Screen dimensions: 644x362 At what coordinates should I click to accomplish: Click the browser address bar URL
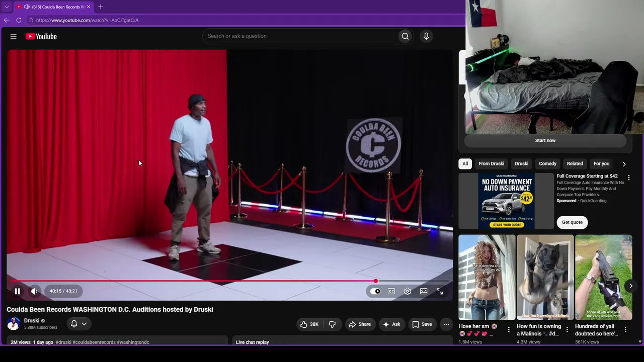tap(87, 20)
